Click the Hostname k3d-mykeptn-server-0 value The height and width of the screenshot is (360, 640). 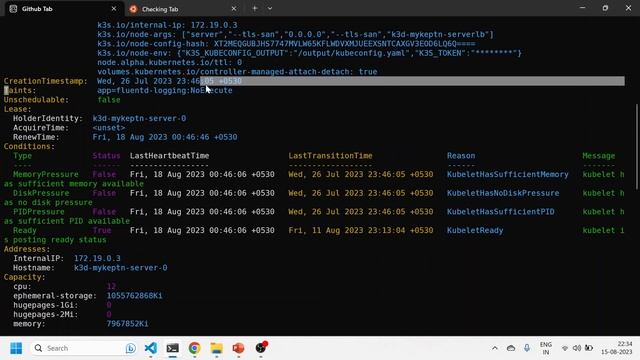tap(120, 268)
